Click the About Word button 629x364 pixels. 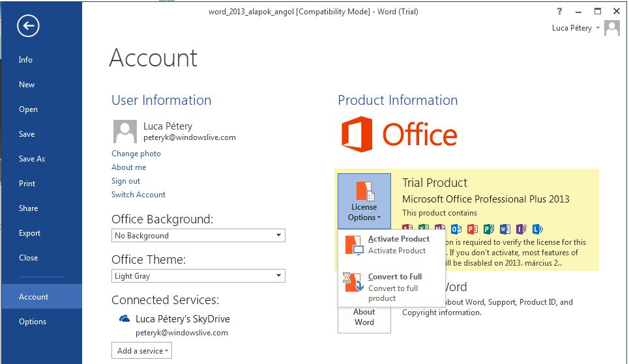pos(364,319)
